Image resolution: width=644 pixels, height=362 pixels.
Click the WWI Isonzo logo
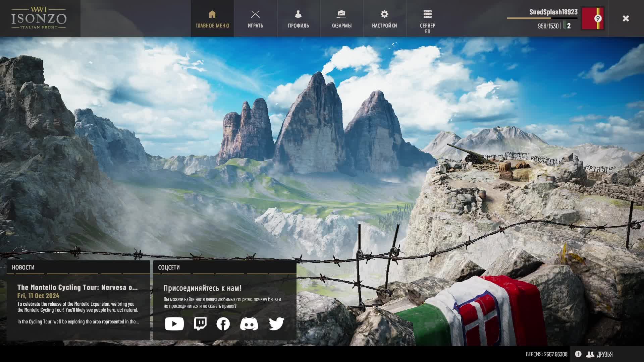pyautogui.click(x=39, y=18)
